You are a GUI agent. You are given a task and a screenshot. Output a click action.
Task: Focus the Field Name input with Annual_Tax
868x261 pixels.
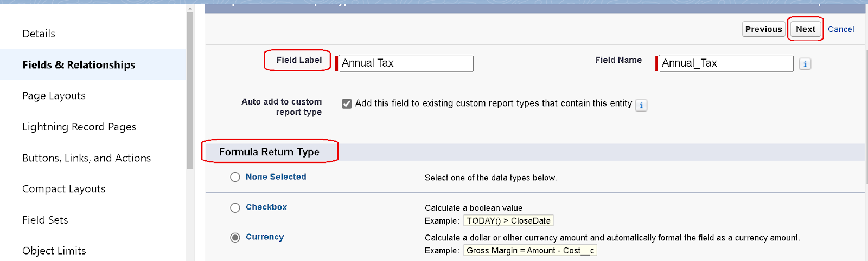pos(726,63)
